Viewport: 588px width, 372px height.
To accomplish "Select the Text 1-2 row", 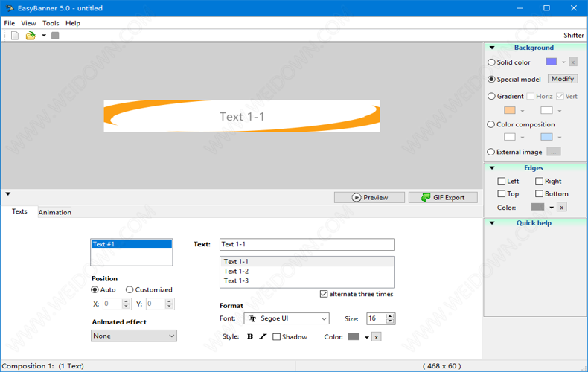I will click(307, 271).
